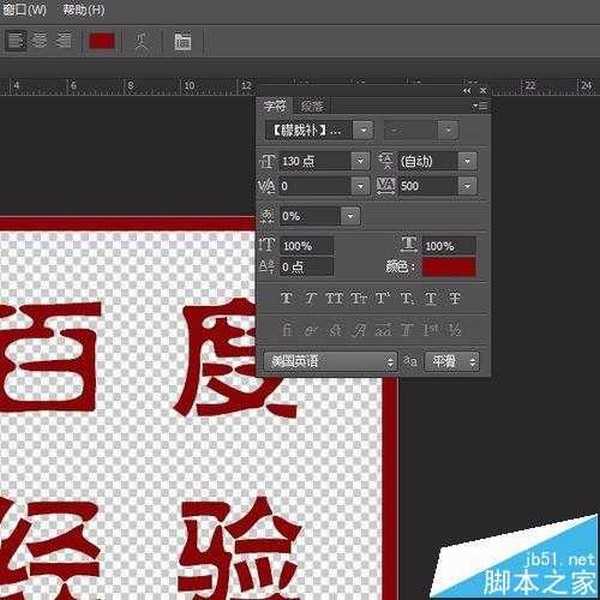Open the 帮助(H) menu
The width and height of the screenshot is (600, 600).
point(83,9)
